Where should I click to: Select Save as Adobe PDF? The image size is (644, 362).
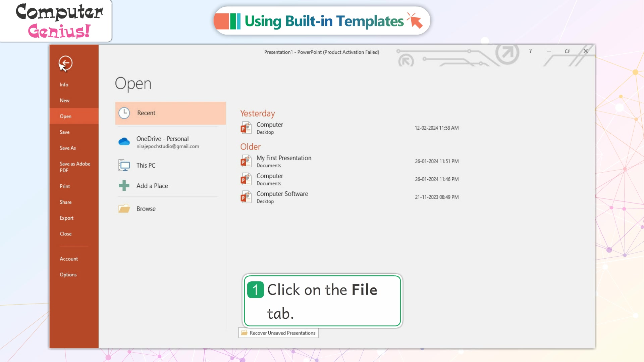tap(75, 167)
